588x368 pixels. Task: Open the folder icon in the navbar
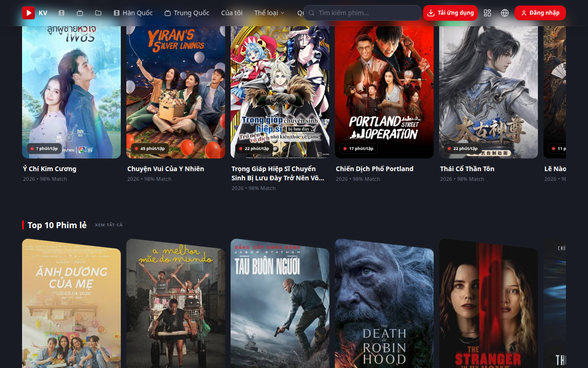point(98,13)
